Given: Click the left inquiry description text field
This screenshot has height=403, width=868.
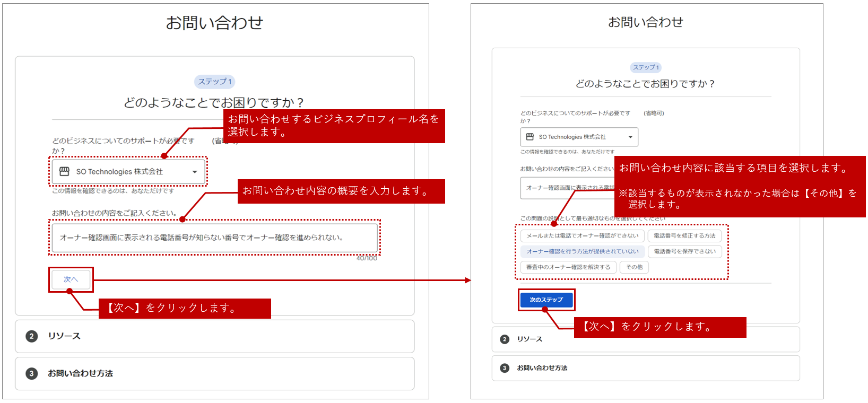Looking at the screenshot, I should coord(214,238).
